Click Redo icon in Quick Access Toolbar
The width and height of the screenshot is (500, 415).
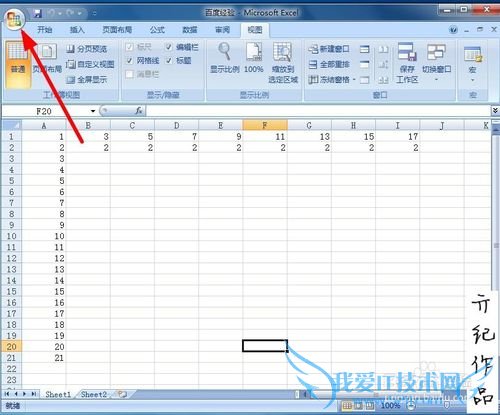coord(70,13)
